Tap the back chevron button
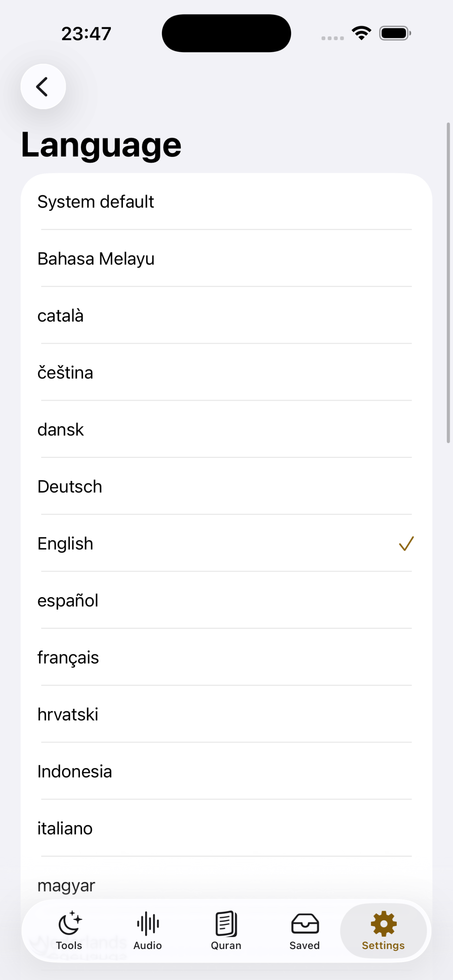 coord(43,87)
